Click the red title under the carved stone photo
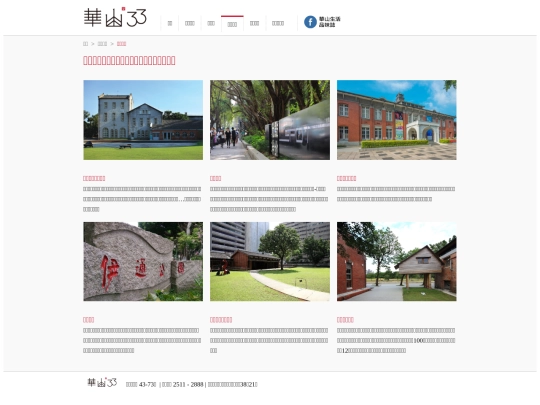540x405 pixels. pos(89,320)
